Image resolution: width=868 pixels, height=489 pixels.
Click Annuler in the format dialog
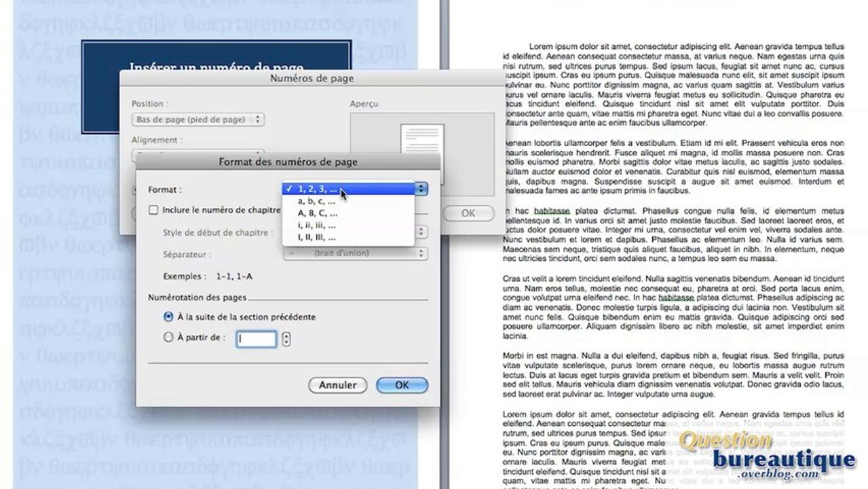coord(337,385)
